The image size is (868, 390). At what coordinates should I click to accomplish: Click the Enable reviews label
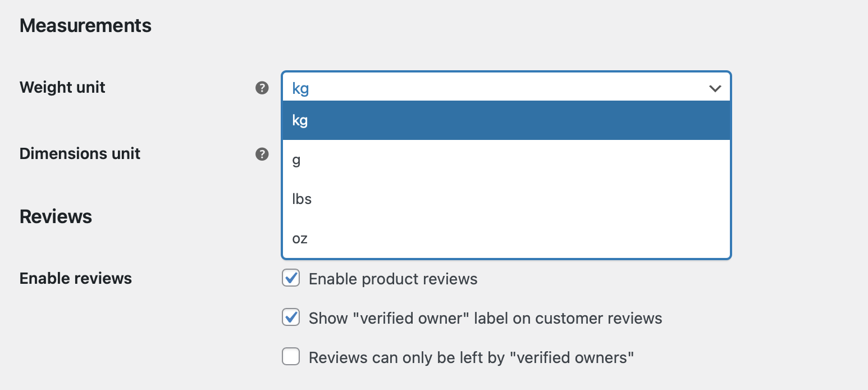(x=75, y=278)
